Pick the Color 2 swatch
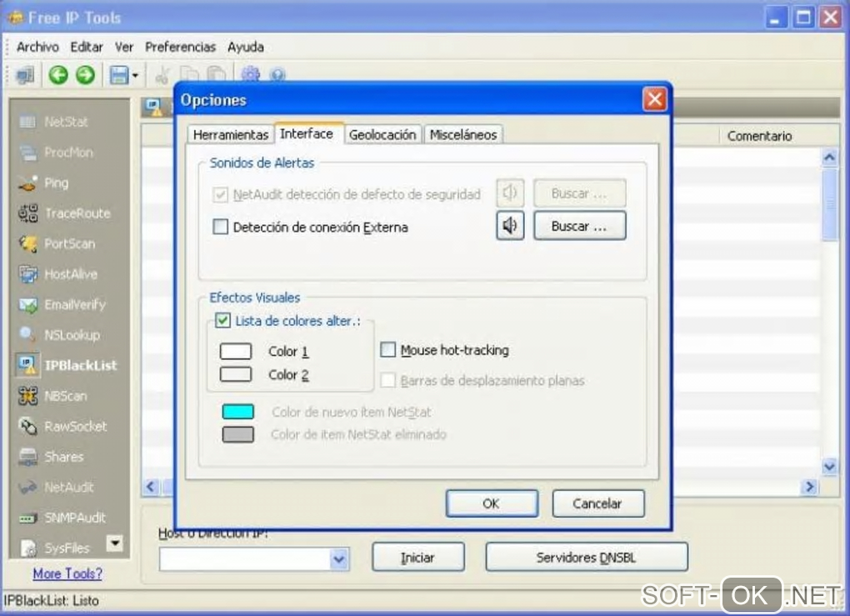 click(236, 374)
